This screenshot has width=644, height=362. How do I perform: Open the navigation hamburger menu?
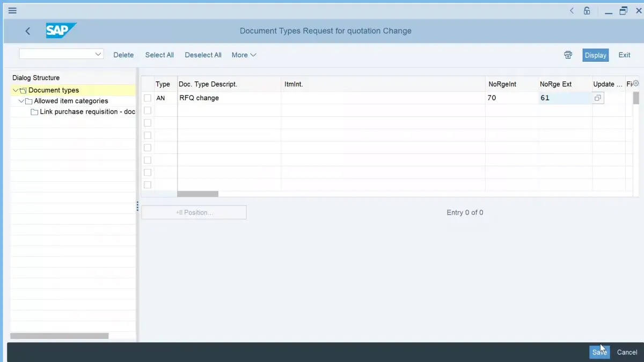(12, 10)
